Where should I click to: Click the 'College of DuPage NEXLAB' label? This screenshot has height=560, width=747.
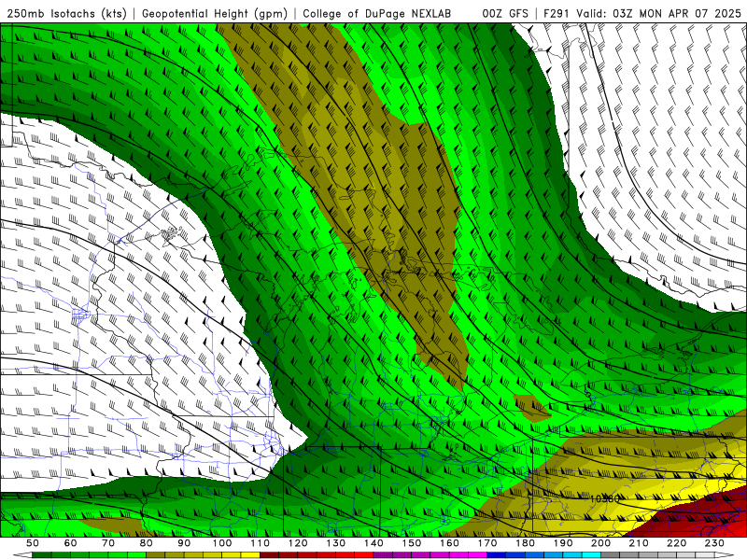[x=377, y=14]
